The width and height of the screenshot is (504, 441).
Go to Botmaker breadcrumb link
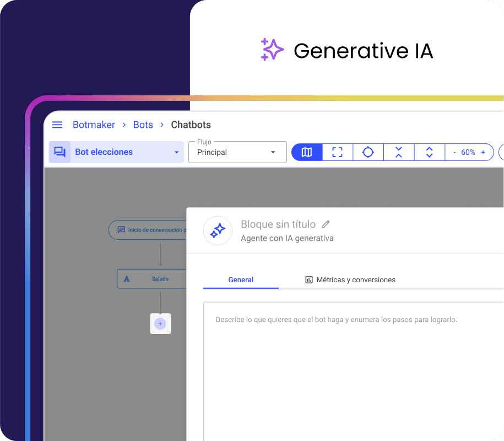94,125
